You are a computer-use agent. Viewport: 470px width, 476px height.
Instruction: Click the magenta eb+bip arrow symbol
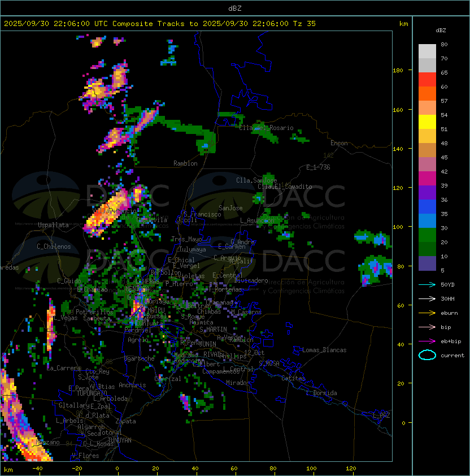pyautogui.click(x=427, y=341)
